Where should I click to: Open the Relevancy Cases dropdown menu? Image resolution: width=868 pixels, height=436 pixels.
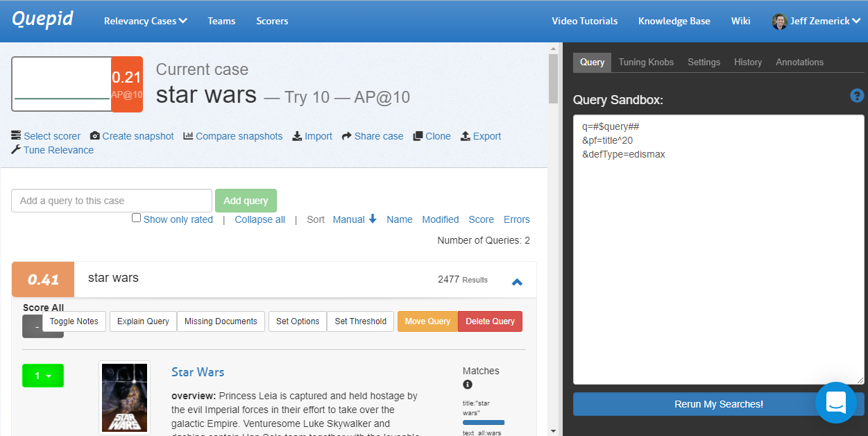click(x=146, y=21)
